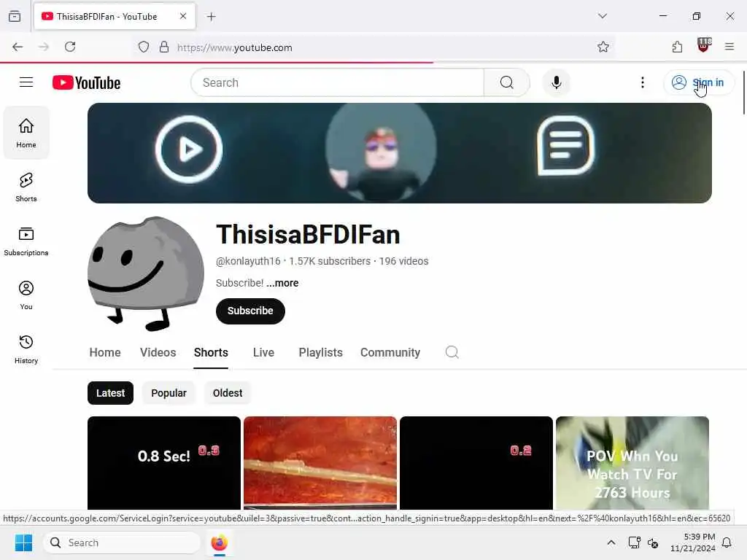Select the channel Playlists tab
This screenshot has height=560, width=747.
tap(321, 352)
